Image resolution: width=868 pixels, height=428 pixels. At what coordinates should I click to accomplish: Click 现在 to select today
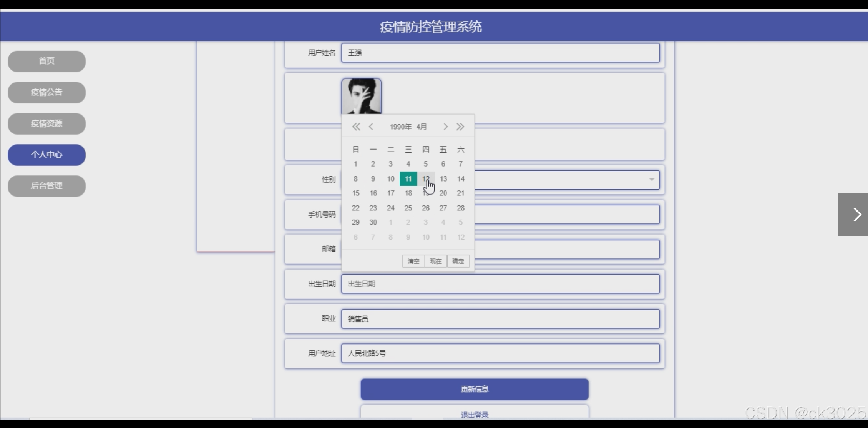435,261
